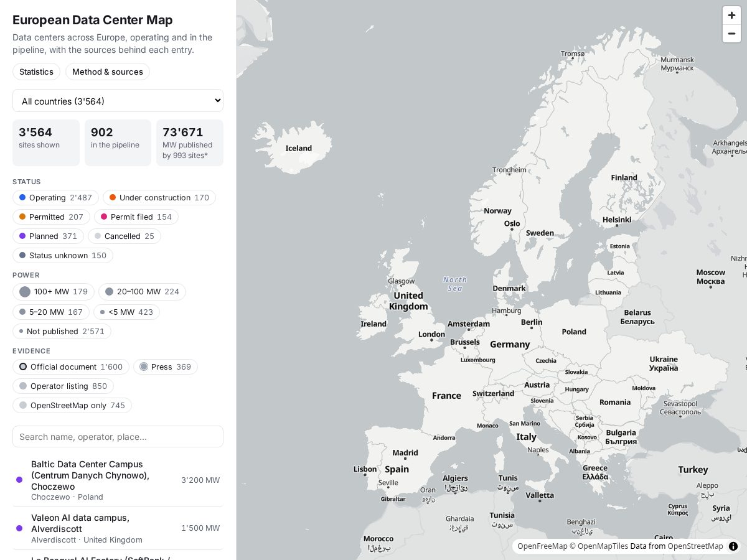This screenshot has height=560, width=747.
Task: Click the 3'200 MW value
Action: 200,480
